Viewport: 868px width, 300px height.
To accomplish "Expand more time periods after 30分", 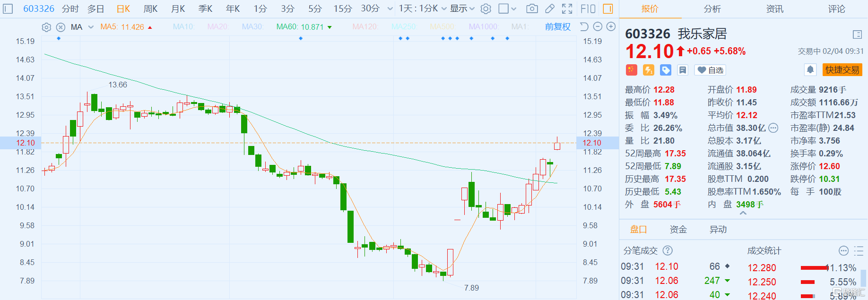I will coord(390,9).
